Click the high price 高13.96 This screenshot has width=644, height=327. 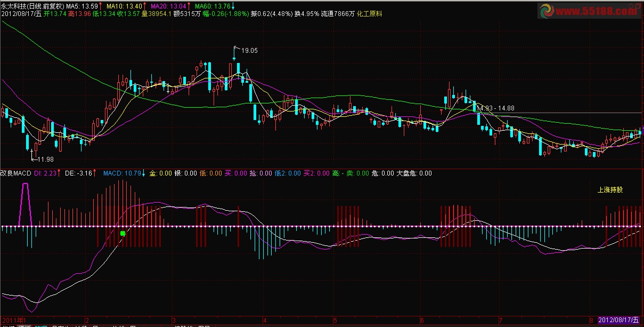[79, 13]
